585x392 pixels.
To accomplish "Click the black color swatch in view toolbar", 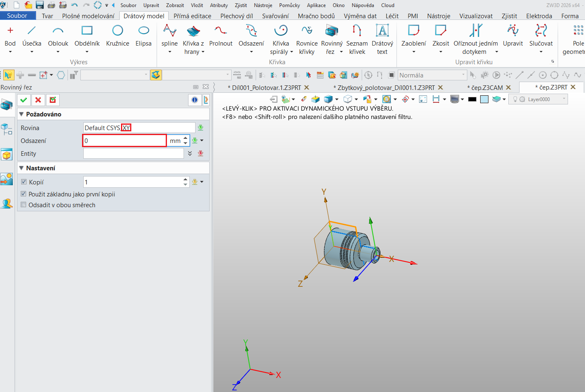I will 472,99.
